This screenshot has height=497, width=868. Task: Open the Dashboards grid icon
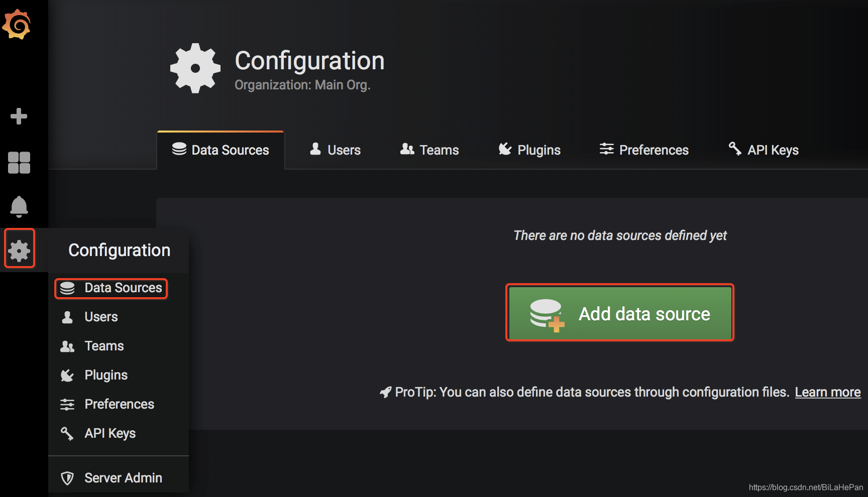pyautogui.click(x=19, y=163)
